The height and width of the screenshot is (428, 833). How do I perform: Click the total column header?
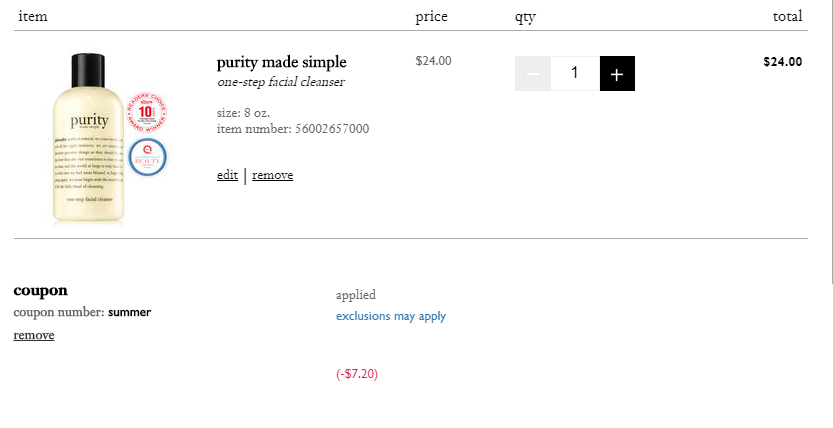787,16
